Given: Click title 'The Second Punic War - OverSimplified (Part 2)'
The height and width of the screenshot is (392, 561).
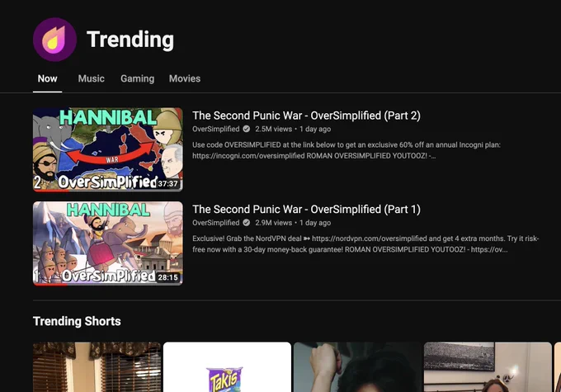Looking at the screenshot, I should click(306, 116).
